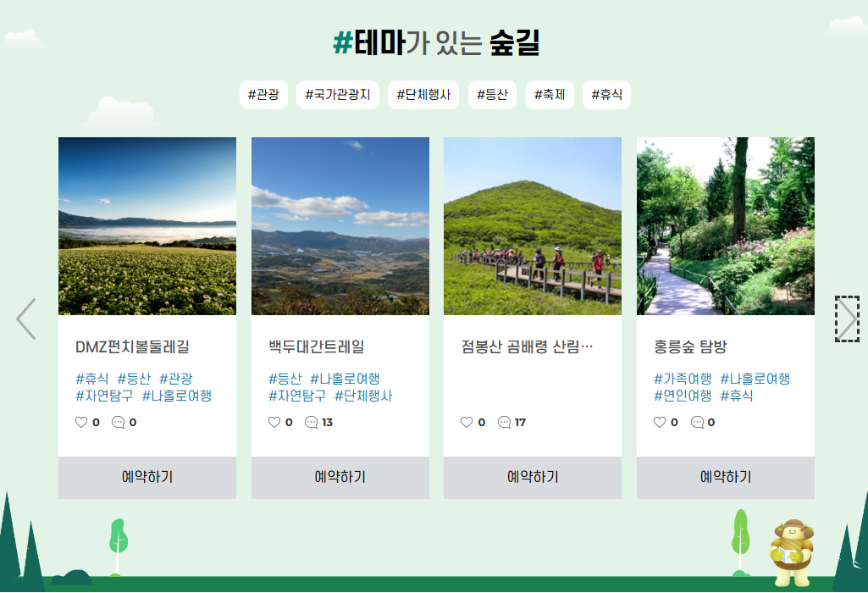Click 예약하기 for DMZ펀치볼둘레길

tap(147, 477)
